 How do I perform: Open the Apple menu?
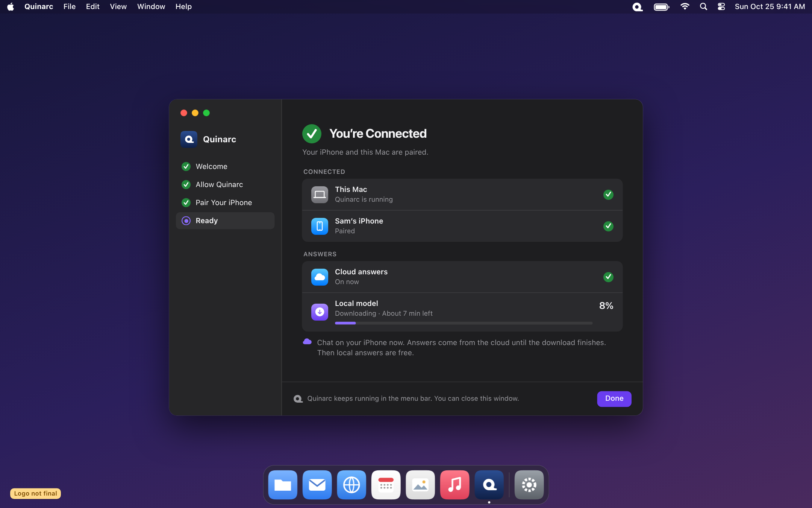[10, 7]
